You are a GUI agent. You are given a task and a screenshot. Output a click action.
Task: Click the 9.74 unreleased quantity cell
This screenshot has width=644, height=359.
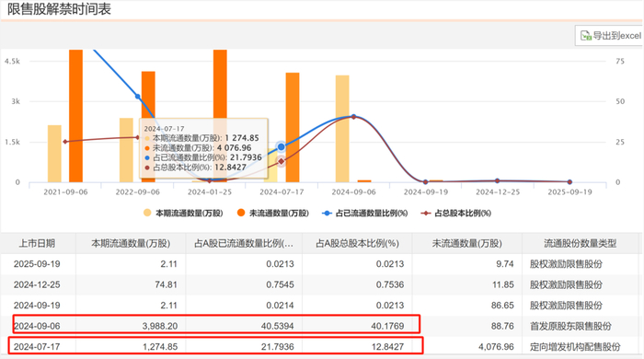tap(505, 264)
